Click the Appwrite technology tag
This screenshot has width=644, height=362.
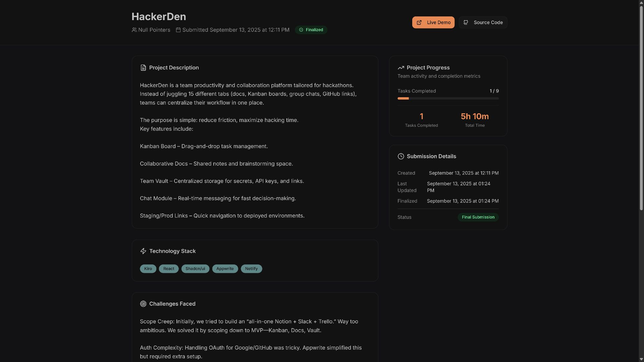point(225,268)
